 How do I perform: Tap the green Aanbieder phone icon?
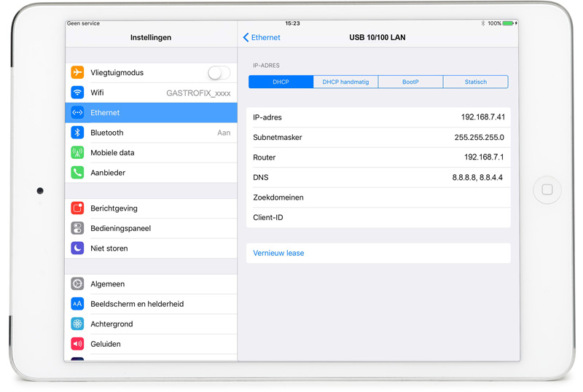pyautogui.click(x=77, y=173)
